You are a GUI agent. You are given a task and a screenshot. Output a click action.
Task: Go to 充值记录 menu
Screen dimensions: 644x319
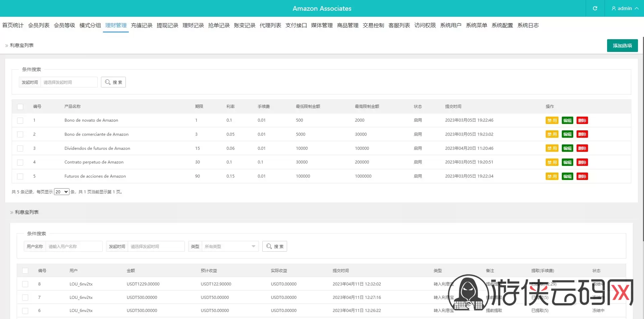click(142, 25)
